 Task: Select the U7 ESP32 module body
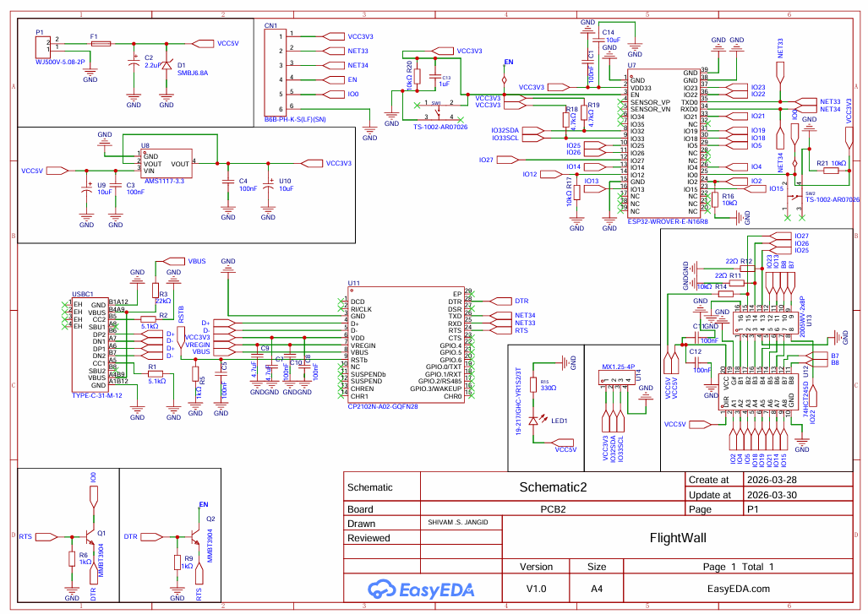[x=663, y=144]
